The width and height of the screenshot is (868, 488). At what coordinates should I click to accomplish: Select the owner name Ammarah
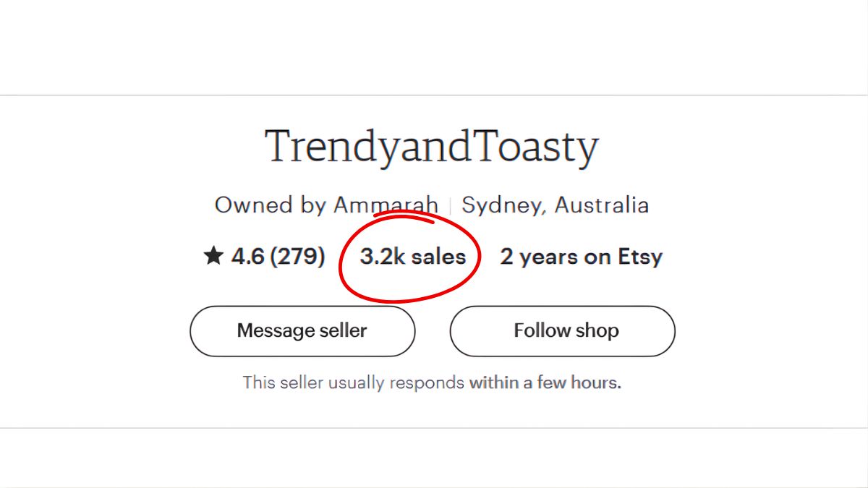coord(386,205)
